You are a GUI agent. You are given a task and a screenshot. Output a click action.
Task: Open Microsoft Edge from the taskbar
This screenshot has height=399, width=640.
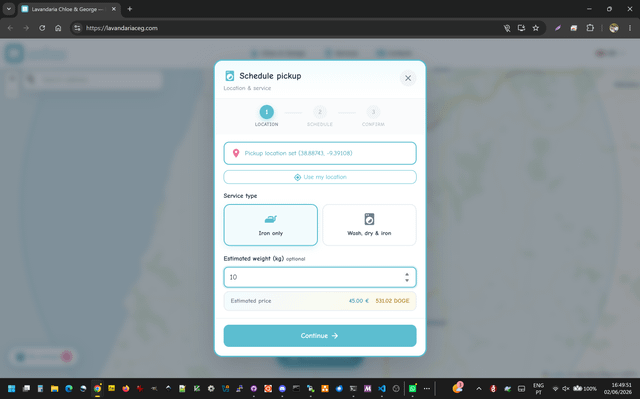(x=69, y=388)
